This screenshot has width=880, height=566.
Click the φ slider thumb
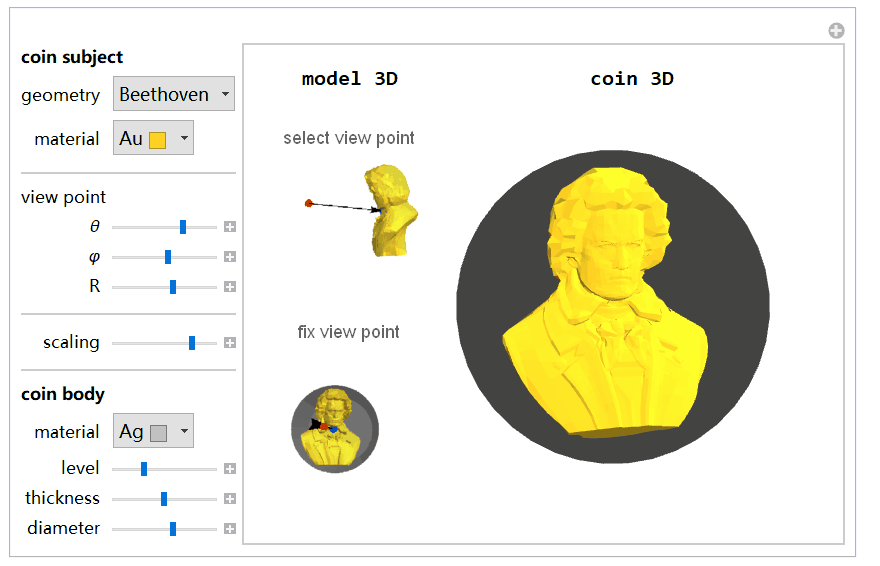(x=168, y=257)
